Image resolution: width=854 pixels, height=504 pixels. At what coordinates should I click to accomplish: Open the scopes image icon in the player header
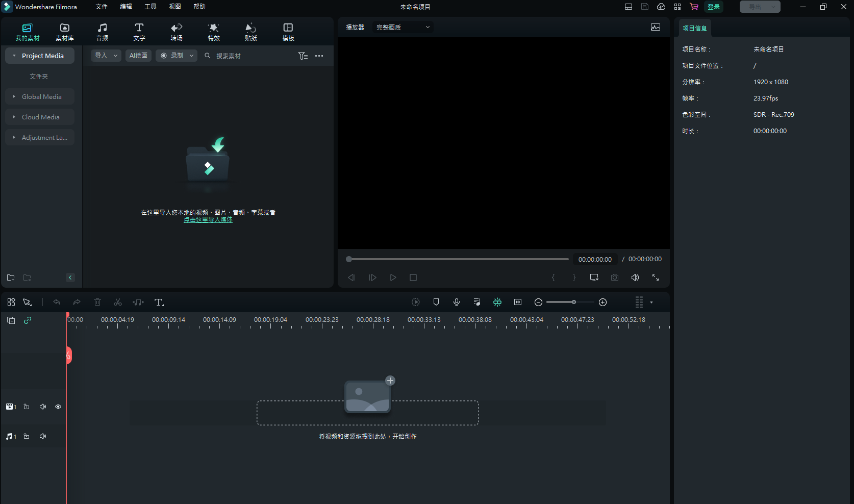(x=656, y=27)
